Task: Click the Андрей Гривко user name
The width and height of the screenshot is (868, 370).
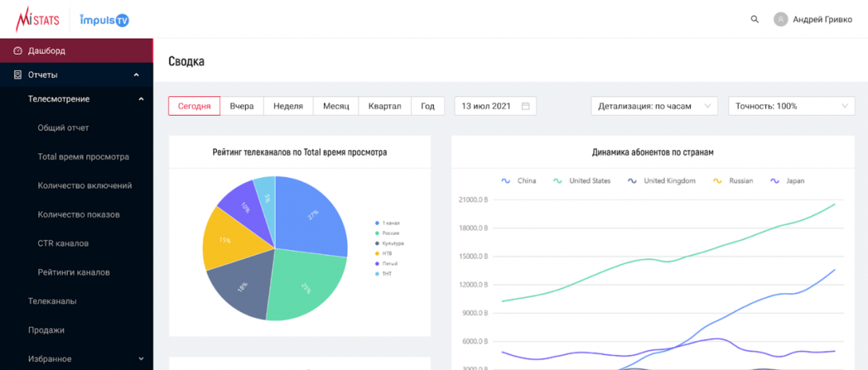Action: coord(822,20)
